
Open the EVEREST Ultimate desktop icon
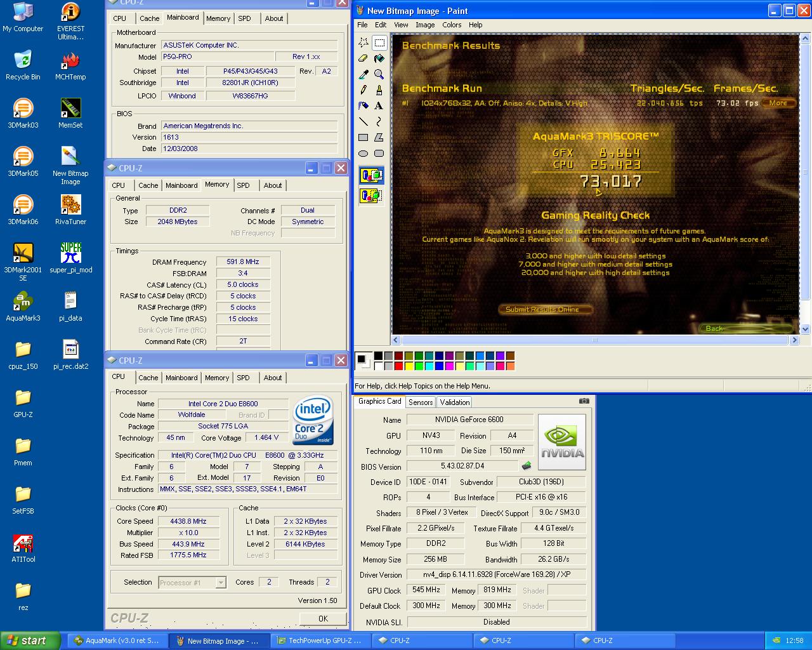point(70,22)
